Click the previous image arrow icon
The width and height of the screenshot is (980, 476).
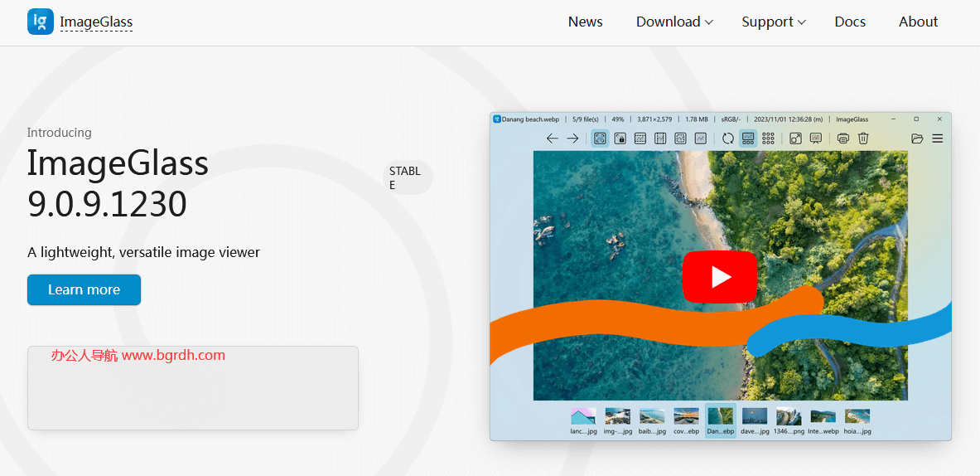click(x=553, y=138)
